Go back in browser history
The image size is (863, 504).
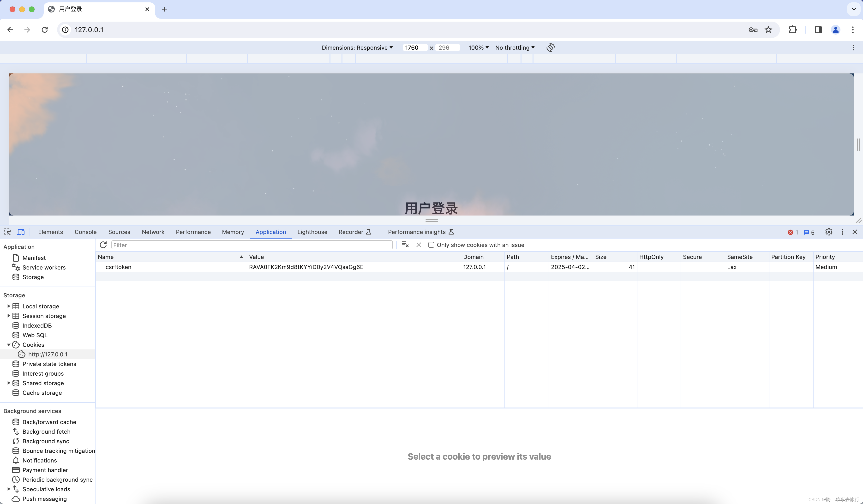point(10,30)
